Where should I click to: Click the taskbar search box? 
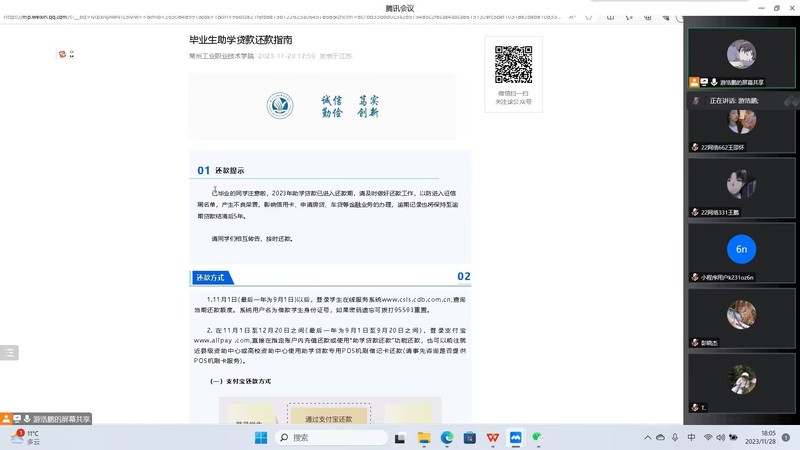click(332, 438)
